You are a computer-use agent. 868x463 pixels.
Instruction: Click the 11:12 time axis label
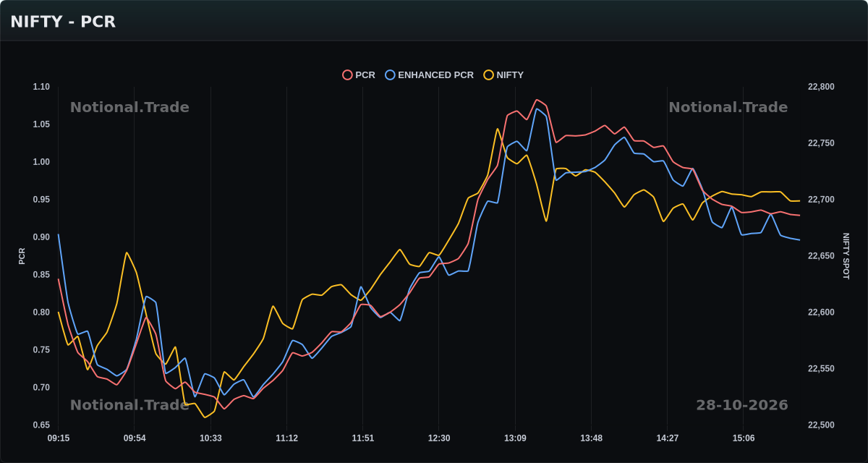tap(286, 438)
